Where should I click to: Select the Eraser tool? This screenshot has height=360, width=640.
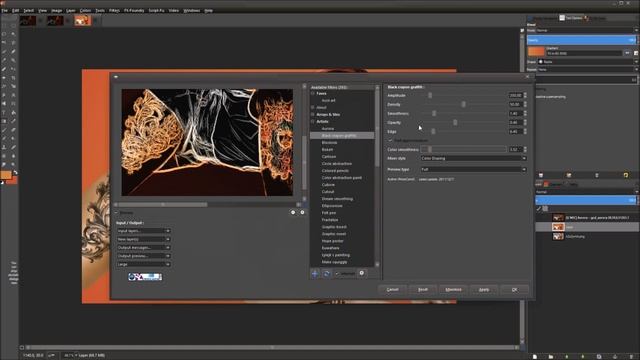pyautogui.click(x=13, y=129)
